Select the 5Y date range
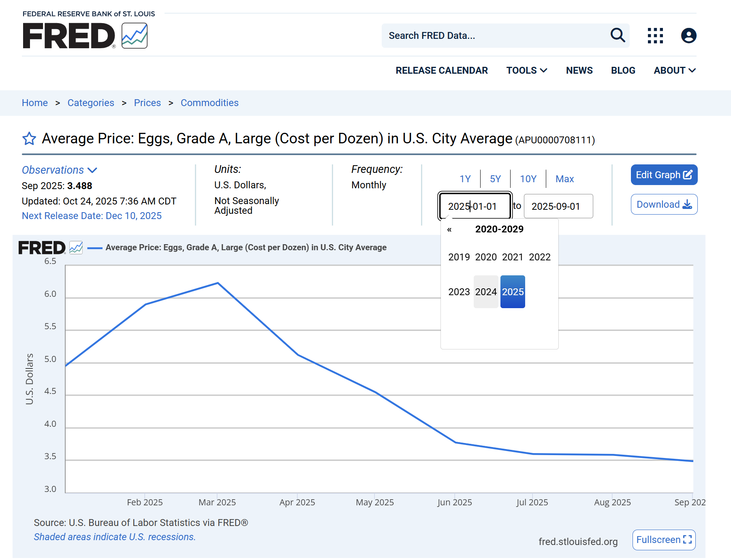Image resolution: width=731 pixels, height=560 pixels. (495, 179)
